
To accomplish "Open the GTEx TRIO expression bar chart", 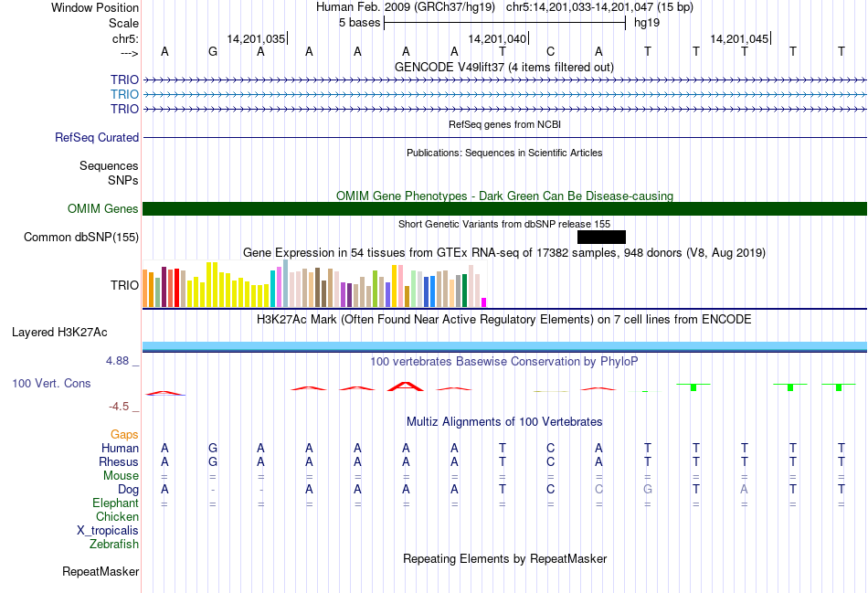I will pos(314,285).
